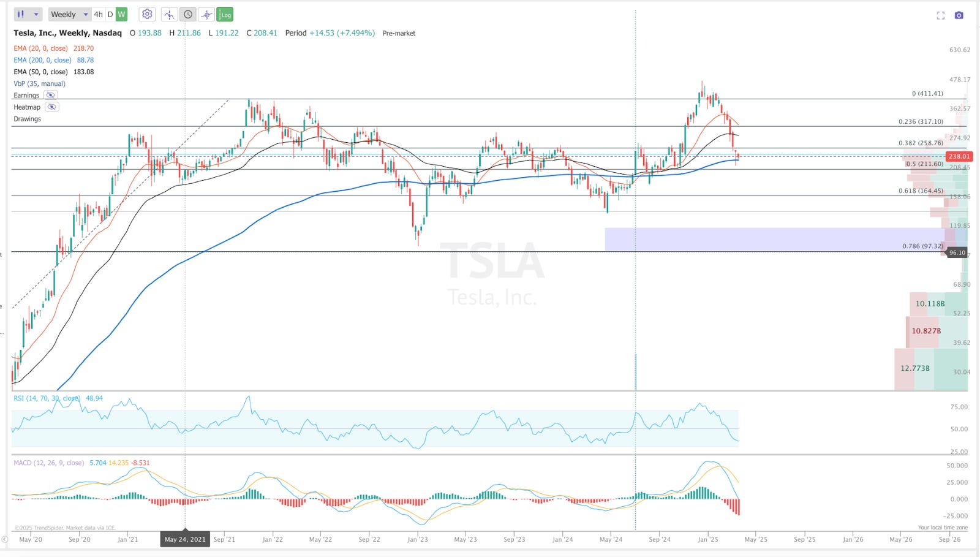Click the candlestick chart type icon

point(21,14)
